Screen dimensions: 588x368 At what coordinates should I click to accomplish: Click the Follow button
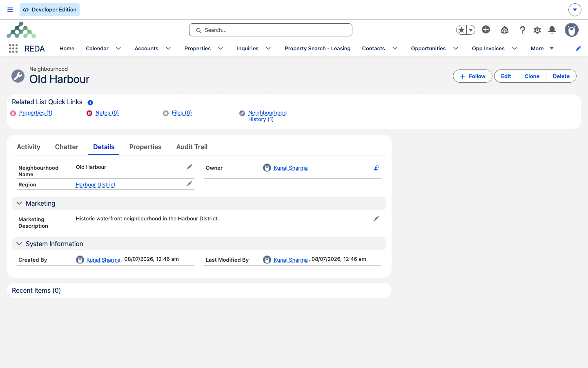pos(472,76)
